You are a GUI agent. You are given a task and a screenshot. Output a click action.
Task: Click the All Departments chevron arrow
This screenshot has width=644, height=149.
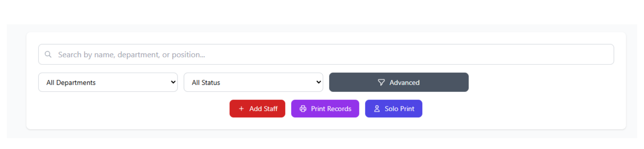(x=173, y=82)
